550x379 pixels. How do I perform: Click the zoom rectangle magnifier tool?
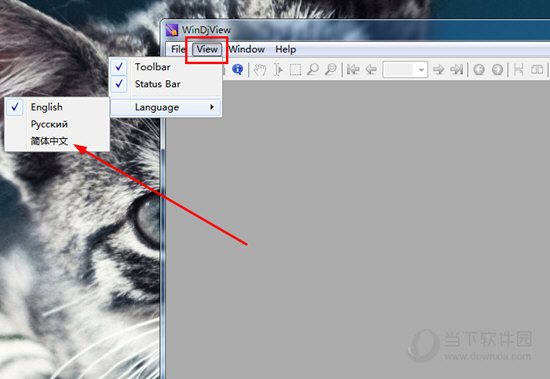tap(330, 69)
